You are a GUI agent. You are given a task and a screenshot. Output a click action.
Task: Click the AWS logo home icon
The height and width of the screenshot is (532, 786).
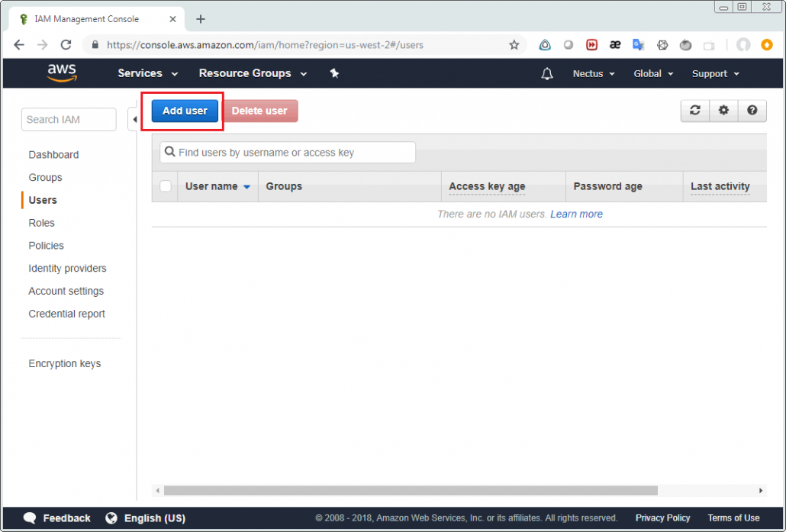point(62,73)
